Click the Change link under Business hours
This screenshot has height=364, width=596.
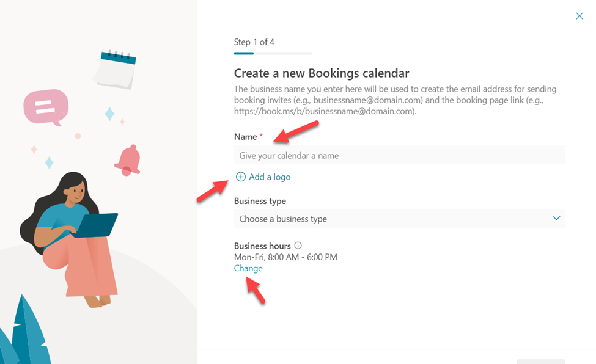[x=248, y=268]
